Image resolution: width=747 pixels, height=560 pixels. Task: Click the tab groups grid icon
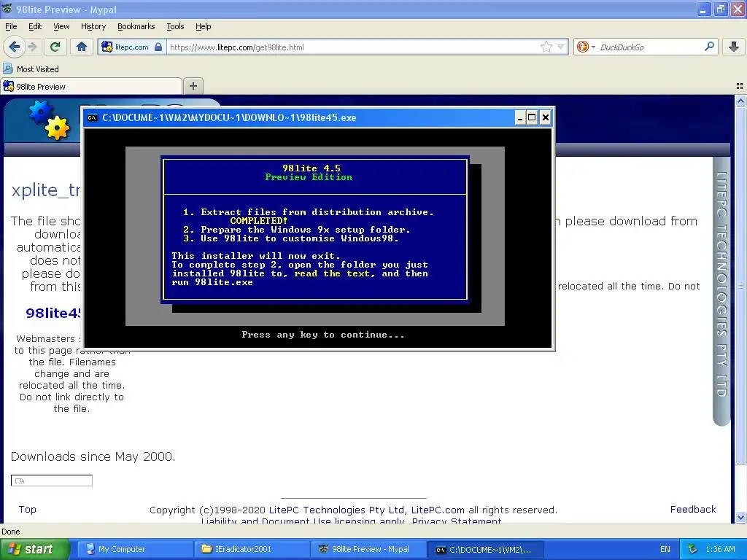click(740, 86)
